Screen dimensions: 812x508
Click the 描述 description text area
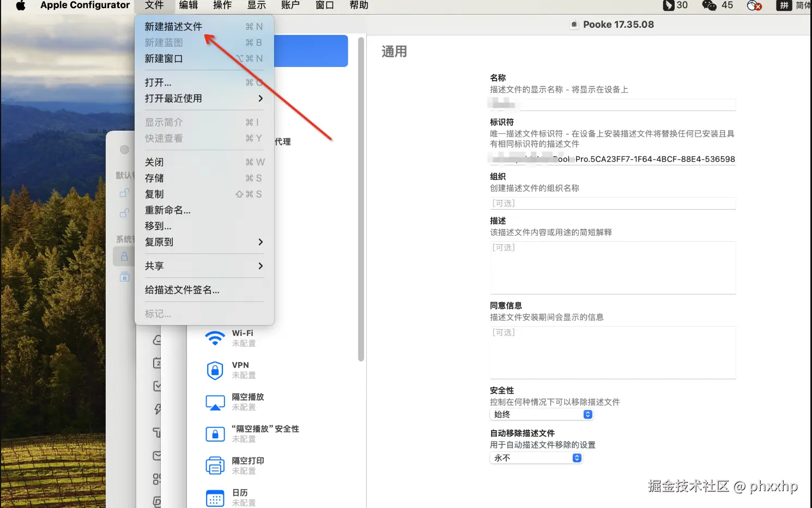point(613,268)
